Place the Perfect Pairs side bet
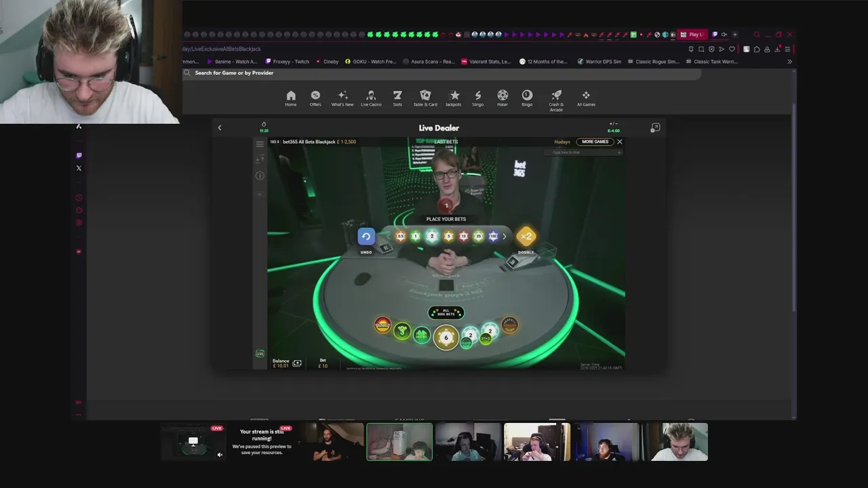868x488 pixels. pos(510,325)
